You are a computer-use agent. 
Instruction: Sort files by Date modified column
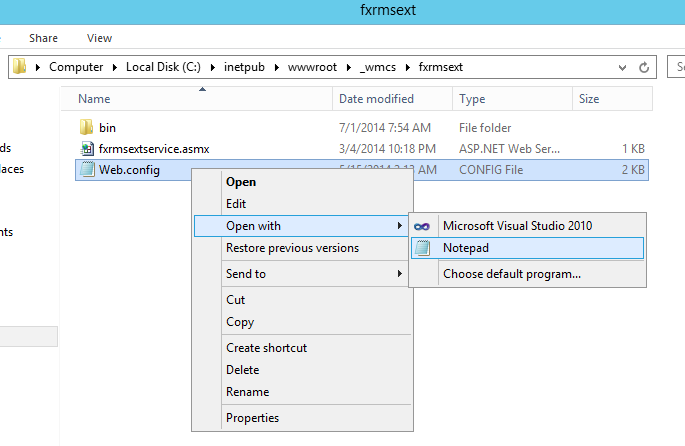point(376,99)
